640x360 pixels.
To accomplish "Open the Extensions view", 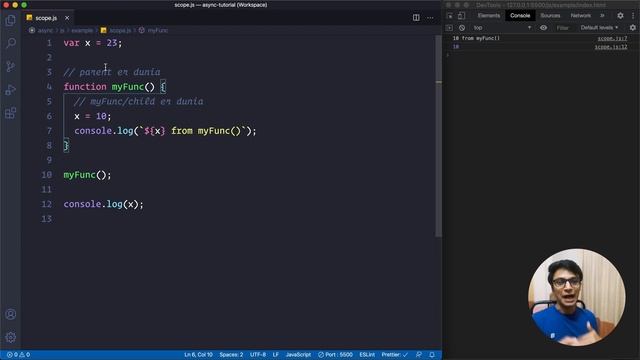I will point(11,113).
